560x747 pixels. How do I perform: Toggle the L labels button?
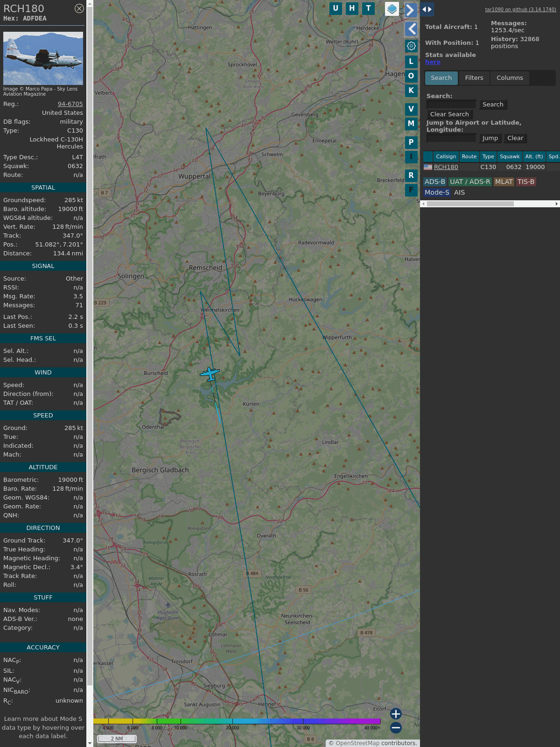[x=411, y=61]
